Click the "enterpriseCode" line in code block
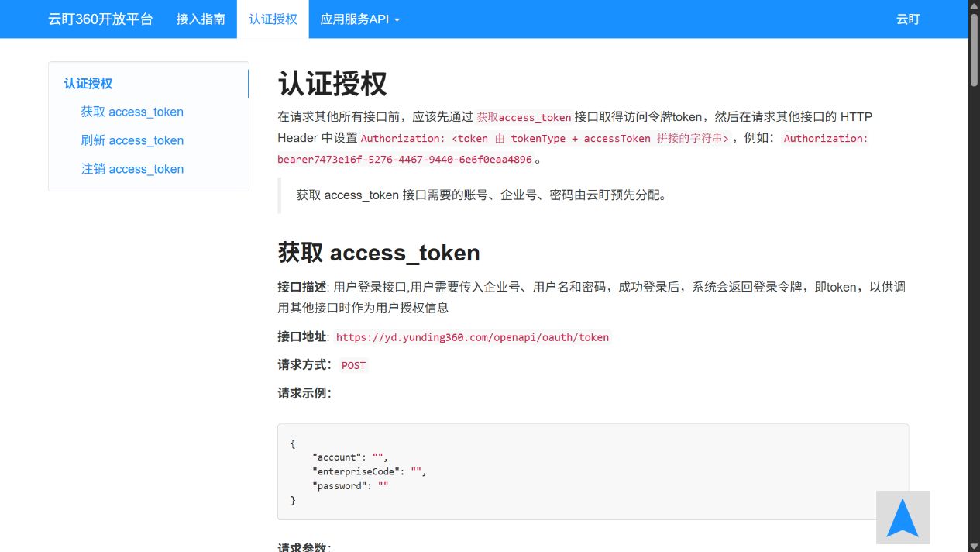This screenshot has height=552, width=980. [x=370, y=471]
